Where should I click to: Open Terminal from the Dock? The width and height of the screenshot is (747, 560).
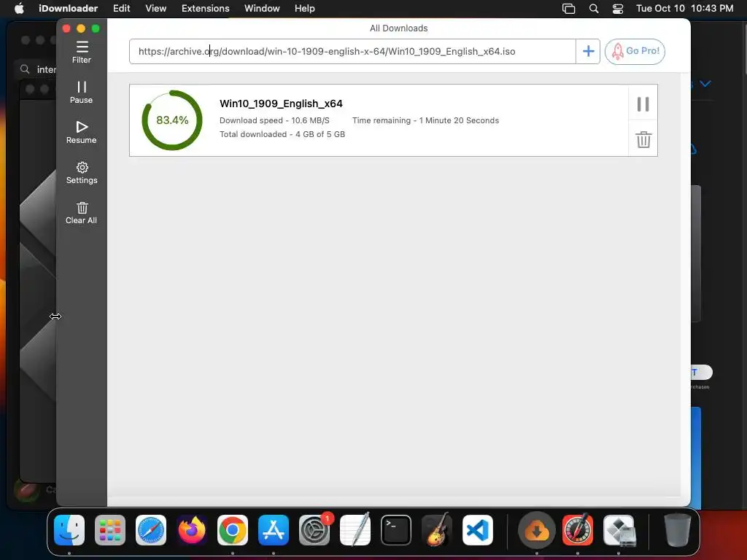396,530
